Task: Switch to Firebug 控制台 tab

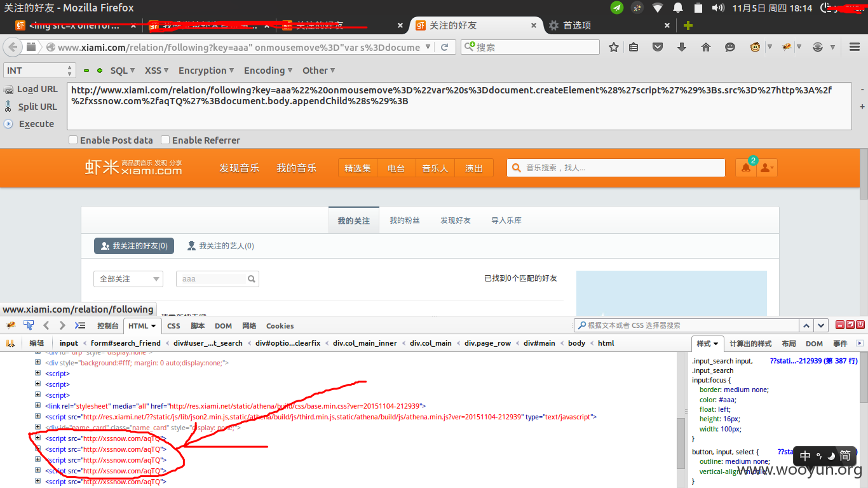Action: pyautogui.click(x=107, y=325)
